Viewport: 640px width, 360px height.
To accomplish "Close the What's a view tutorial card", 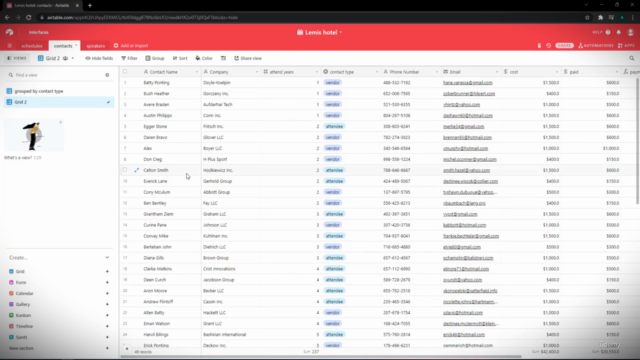I will (x=60, y=122).
